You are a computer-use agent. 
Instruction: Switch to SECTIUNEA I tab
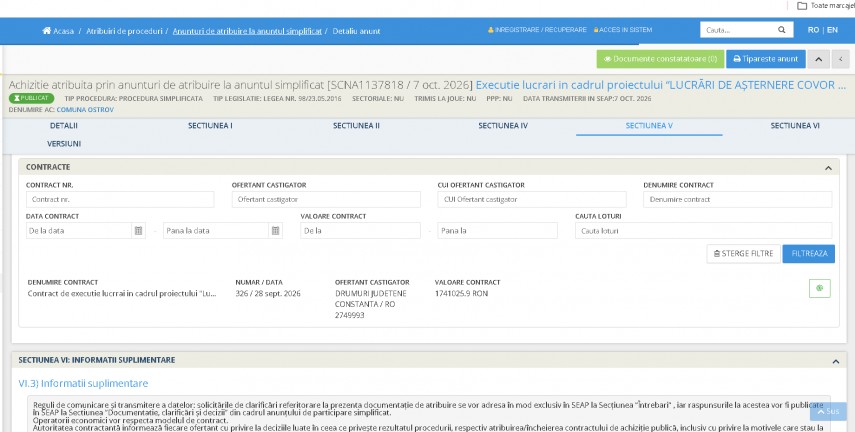click(210, 125)
